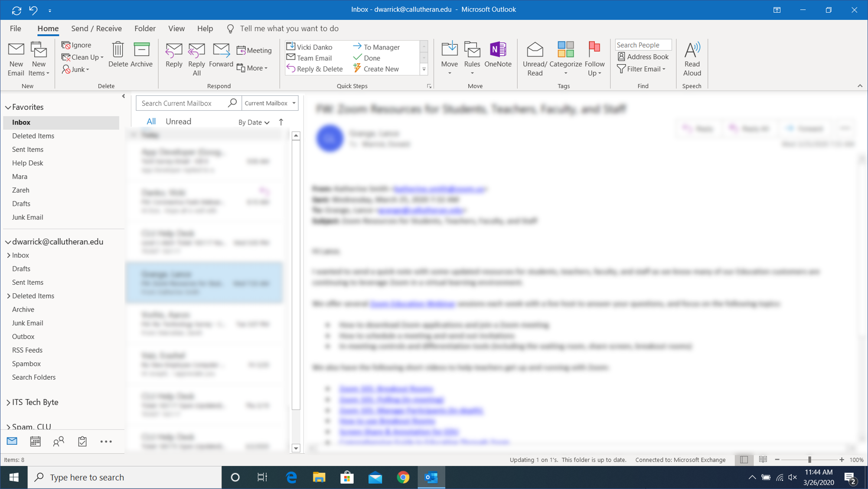
Task: Switch the message filter to Unread
Action: coord(178,121)
